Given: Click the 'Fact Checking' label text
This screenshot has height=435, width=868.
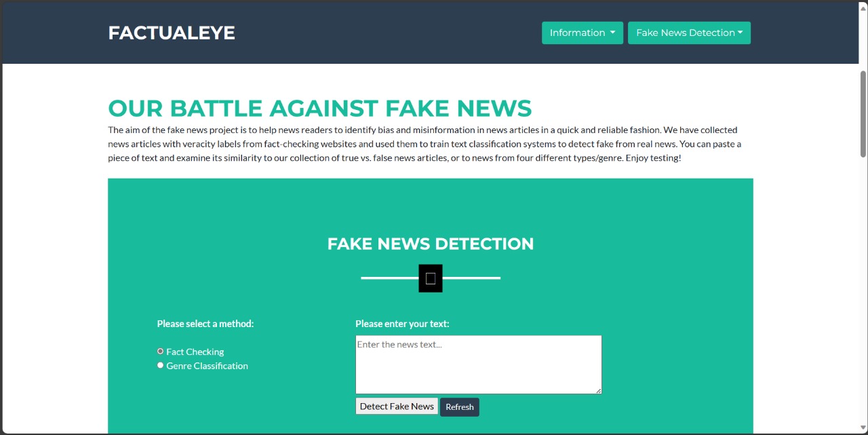Looking at the screenshot, I should (x=195, y=352).
